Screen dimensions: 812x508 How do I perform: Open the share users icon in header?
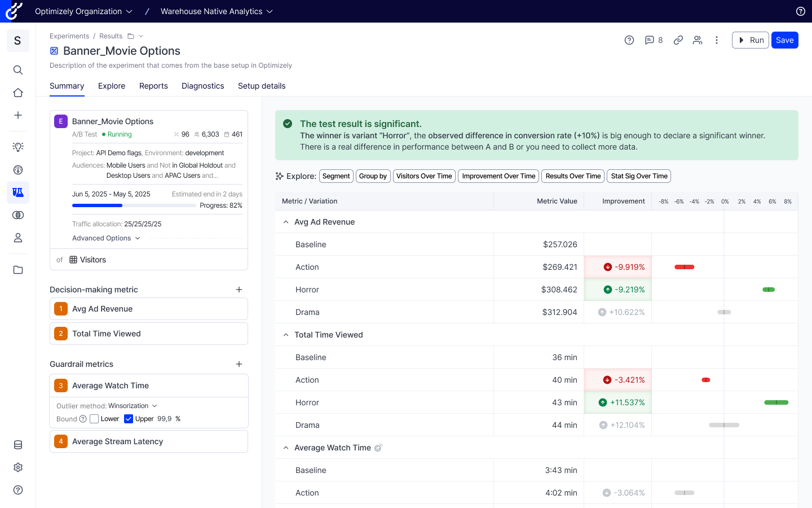point(698,40)
